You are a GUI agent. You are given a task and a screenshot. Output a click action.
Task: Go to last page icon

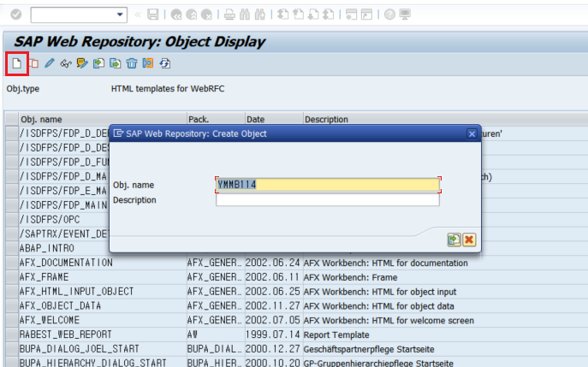329,15
